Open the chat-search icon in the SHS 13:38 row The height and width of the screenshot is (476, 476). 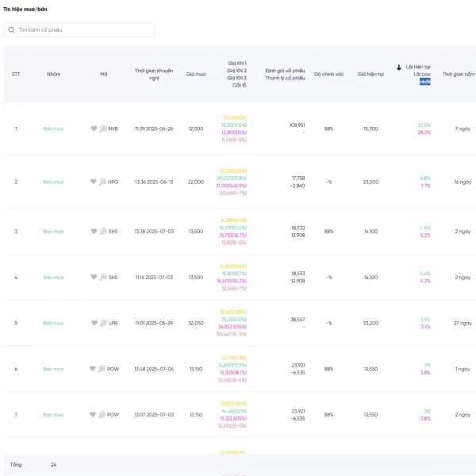[x=103, y=231]
